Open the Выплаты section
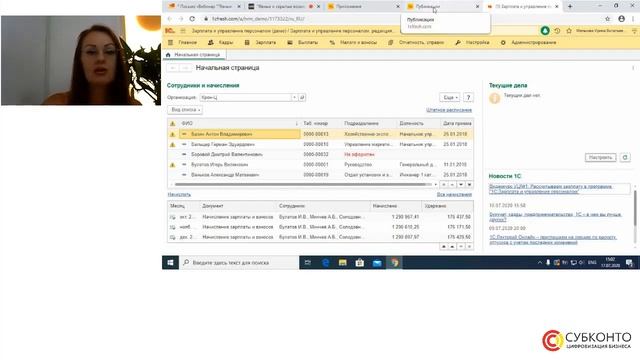 [x=302, y=42]
